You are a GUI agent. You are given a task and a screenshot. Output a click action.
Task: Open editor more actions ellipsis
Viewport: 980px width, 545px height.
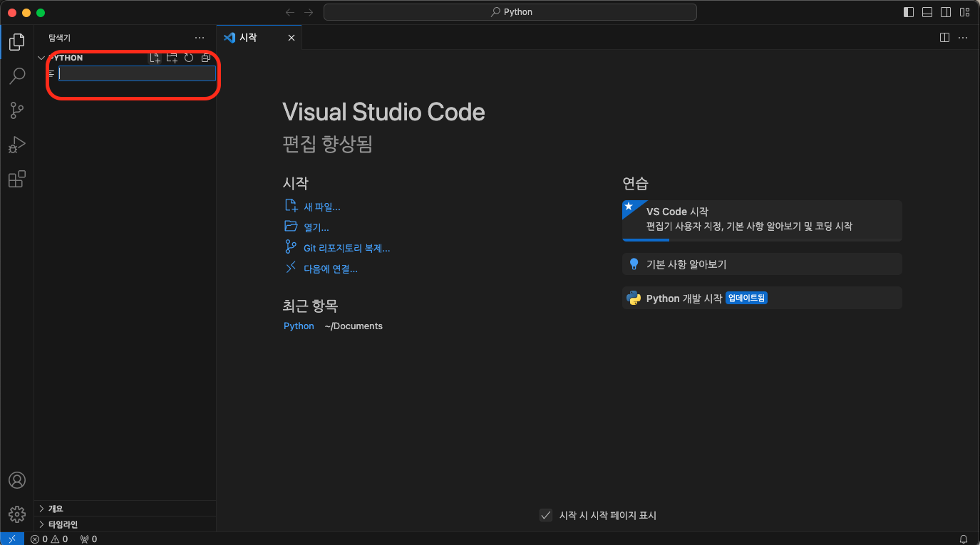[963, 38]
